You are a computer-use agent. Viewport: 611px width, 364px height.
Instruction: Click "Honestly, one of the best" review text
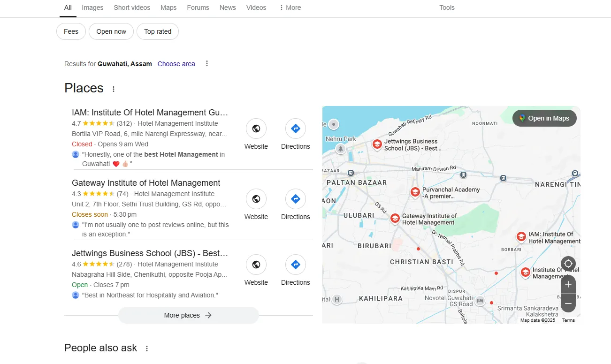[153, 159]
